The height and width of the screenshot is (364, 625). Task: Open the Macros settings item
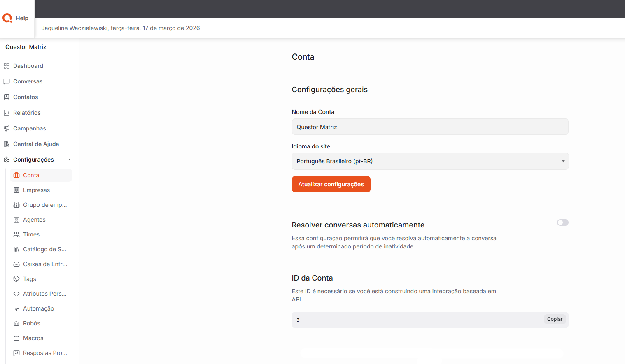point(33,338)
